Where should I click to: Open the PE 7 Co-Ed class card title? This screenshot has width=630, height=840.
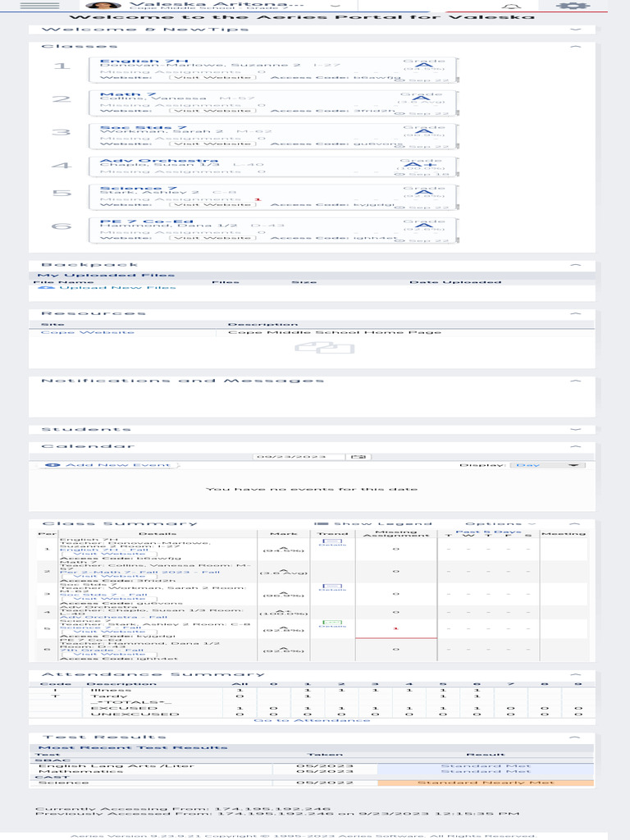click(x=147, y=221)
